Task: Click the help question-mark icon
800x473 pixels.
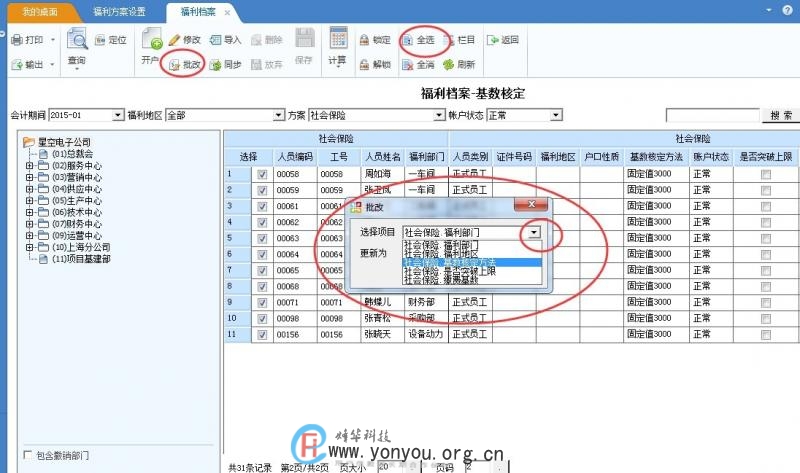Action: click(787, 10)
